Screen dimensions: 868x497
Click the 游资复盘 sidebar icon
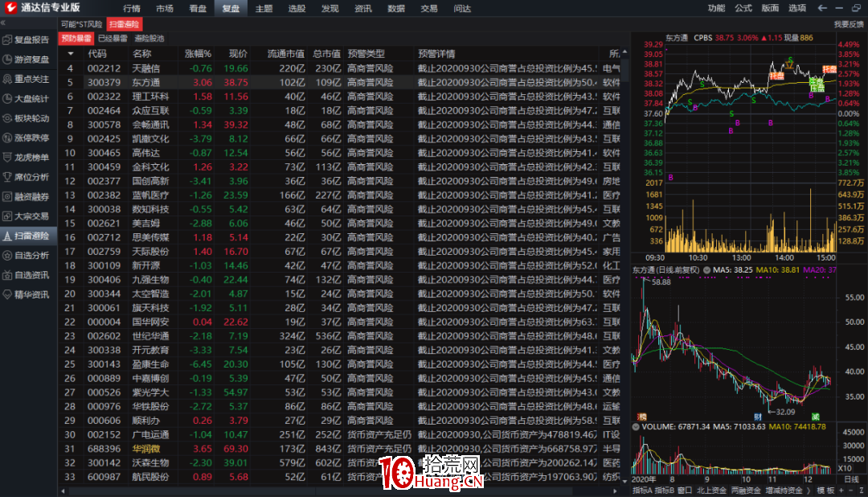pyautogui.click(x=7, y=60)
